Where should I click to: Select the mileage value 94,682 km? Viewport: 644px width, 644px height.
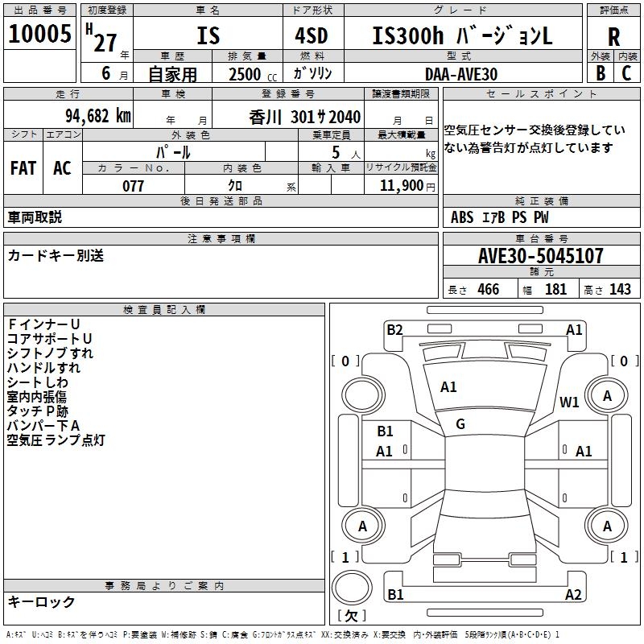pyautogui.click(x=98, y=116)
